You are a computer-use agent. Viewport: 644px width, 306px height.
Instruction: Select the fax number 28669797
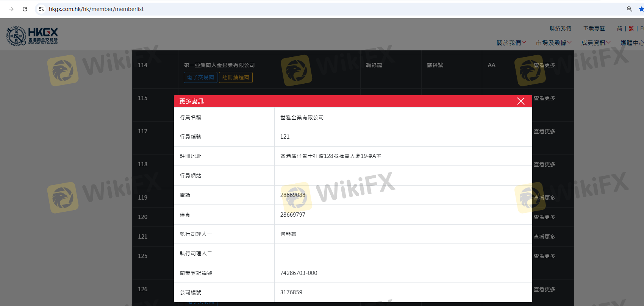[293, 215]
